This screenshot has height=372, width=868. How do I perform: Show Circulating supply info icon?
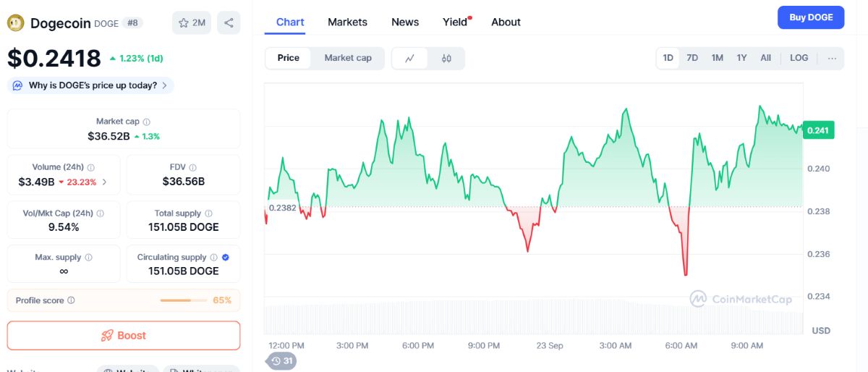point(214,257)
